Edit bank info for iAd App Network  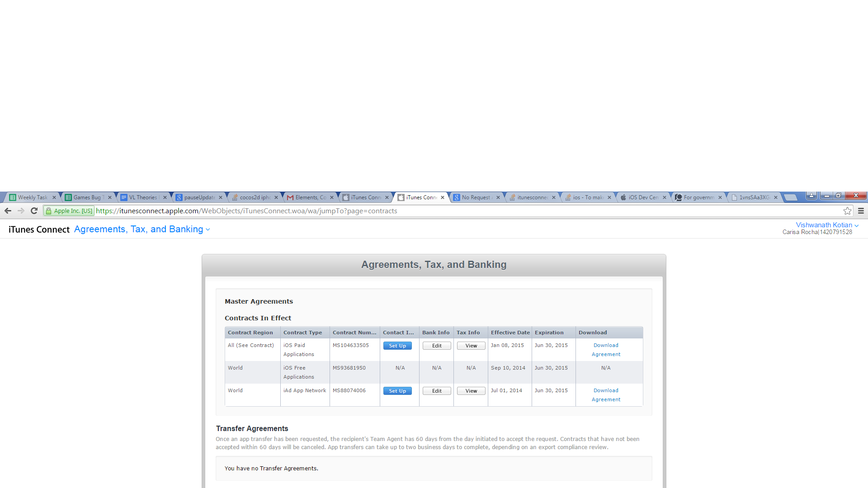point(437,391)
